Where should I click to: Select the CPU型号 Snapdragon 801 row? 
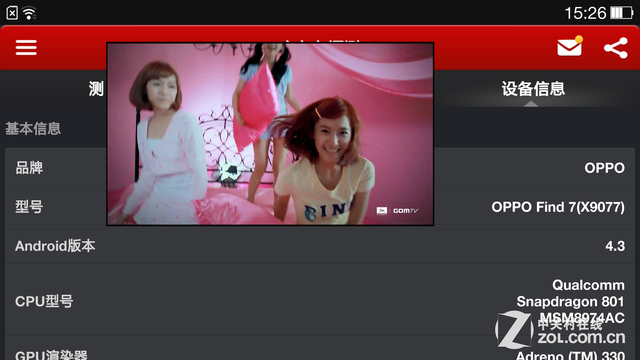(x=320, y=301)
